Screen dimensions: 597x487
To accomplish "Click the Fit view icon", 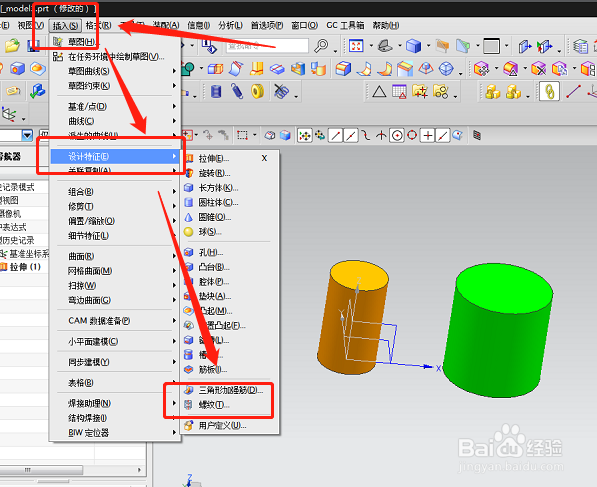I will click(356, 46).
